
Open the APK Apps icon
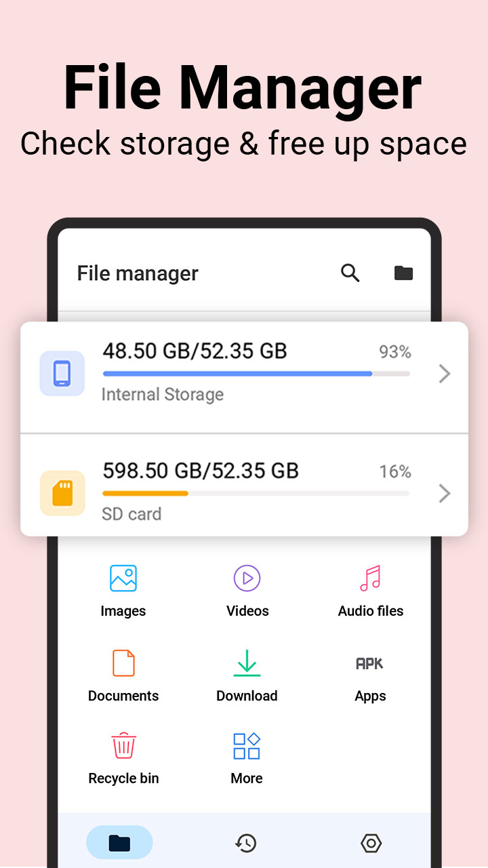[370, 664]
